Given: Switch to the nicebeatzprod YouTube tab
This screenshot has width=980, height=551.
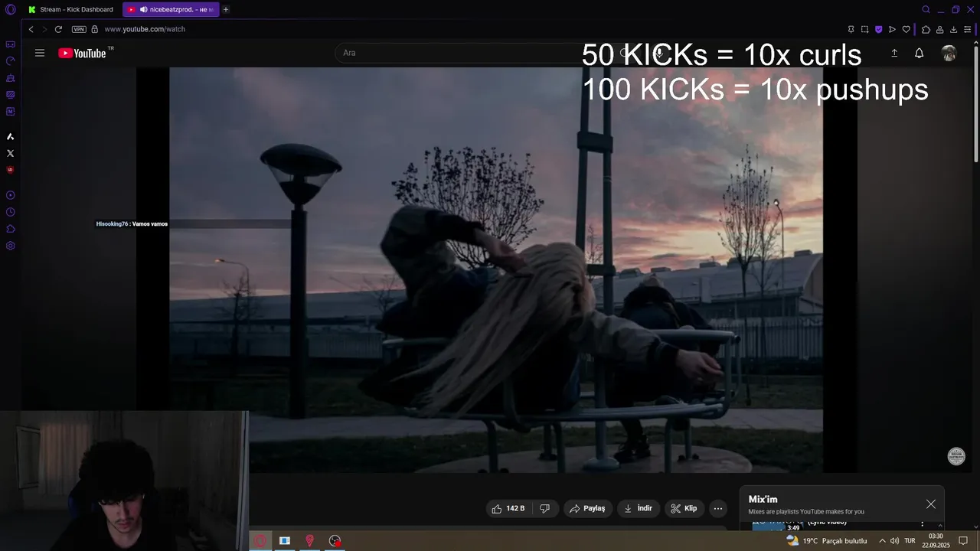Looking at the screenshot, I should pos(171,9).
